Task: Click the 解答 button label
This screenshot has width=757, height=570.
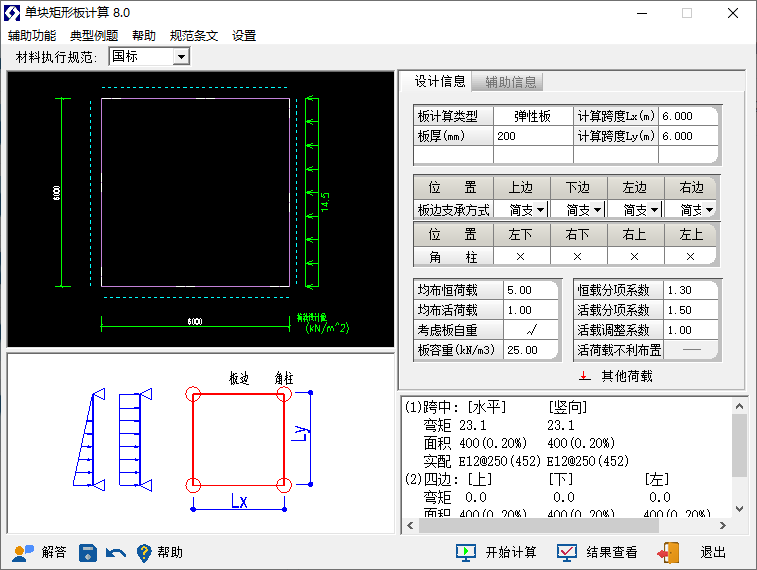Action: (x=54, y=552)
